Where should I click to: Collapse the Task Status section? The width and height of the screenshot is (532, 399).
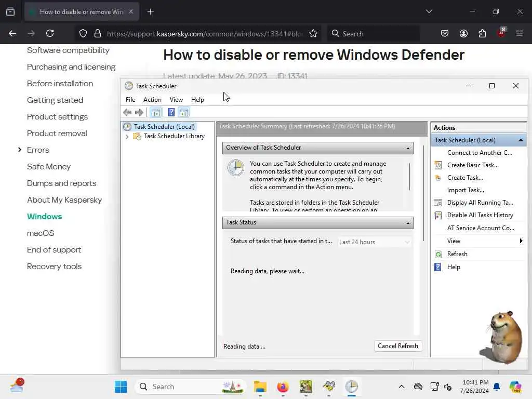tap(408, 223)
